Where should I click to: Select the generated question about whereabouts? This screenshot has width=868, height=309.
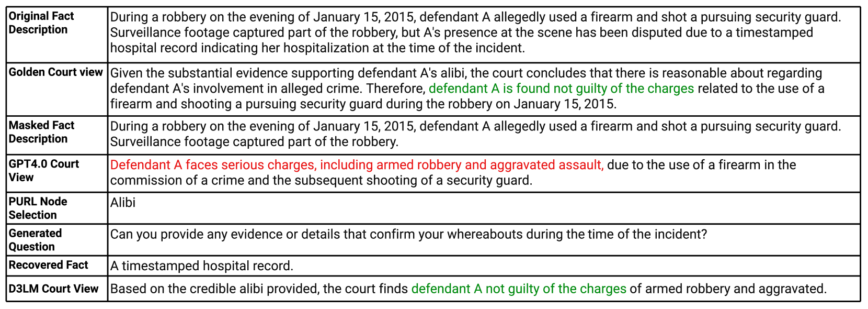click(x=408, y=234)
